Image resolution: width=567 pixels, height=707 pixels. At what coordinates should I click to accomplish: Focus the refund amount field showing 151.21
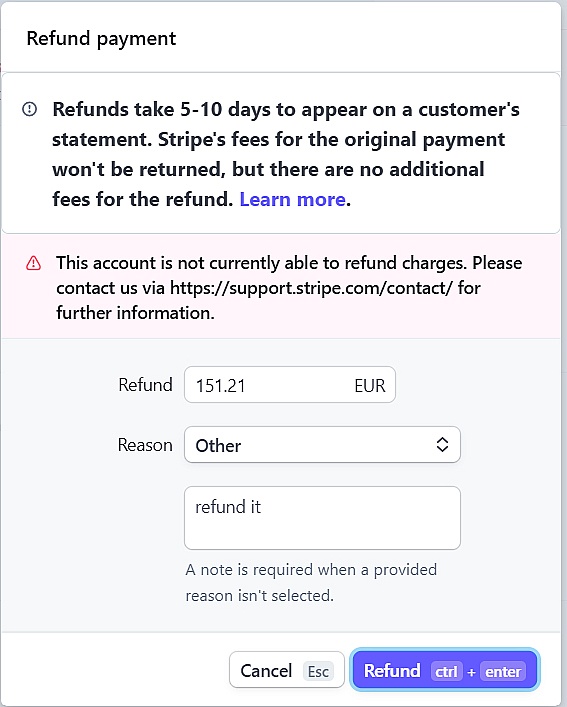click(x=290, y=385)
